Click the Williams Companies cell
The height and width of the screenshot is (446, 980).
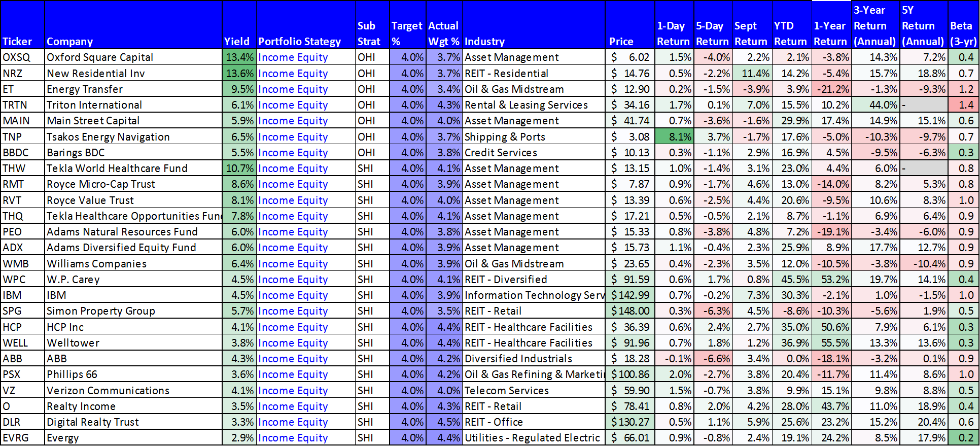(133, 264)
